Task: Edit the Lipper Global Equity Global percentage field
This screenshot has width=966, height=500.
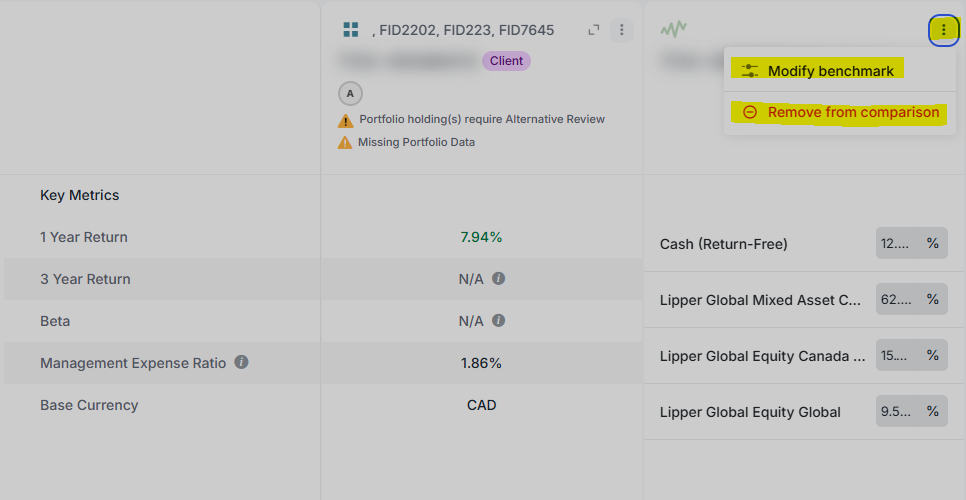Action: (x=912, y=411)
